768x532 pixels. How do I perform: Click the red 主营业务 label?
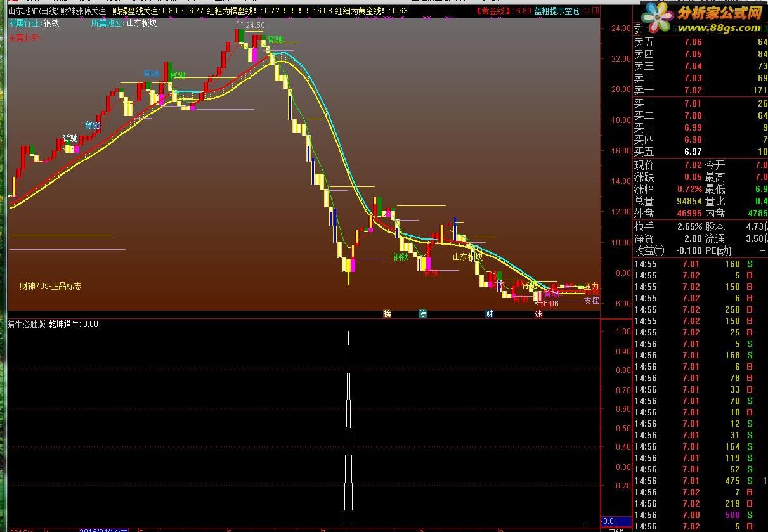26,37
